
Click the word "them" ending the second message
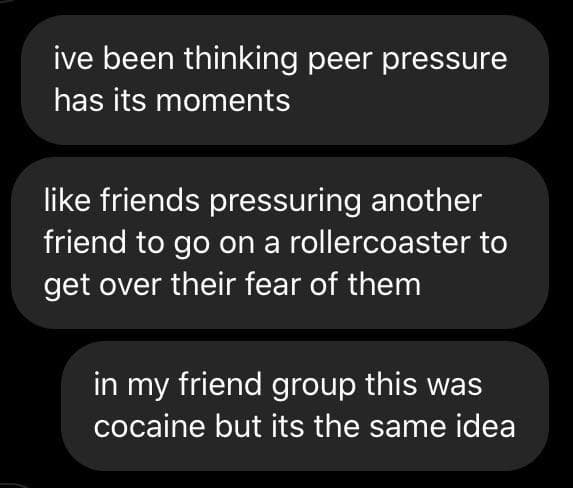pos(384,284)
